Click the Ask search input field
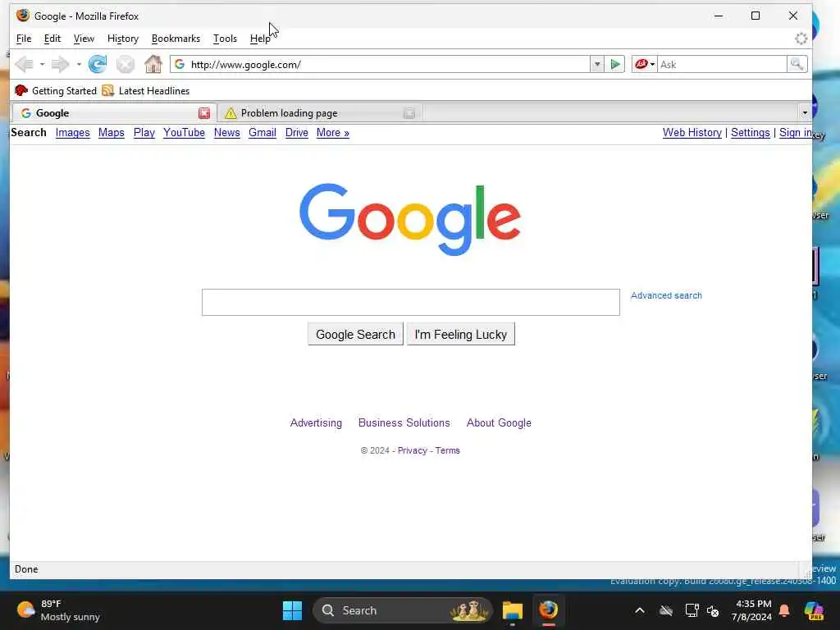Image resolution: width=840 pixels, height=630 pixels. [722, 64]
